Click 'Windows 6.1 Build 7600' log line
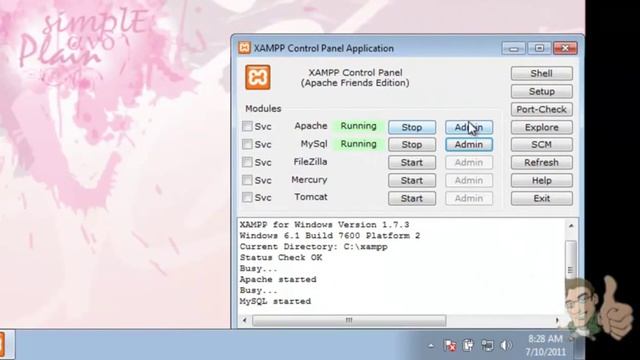 tap(330, 236)
